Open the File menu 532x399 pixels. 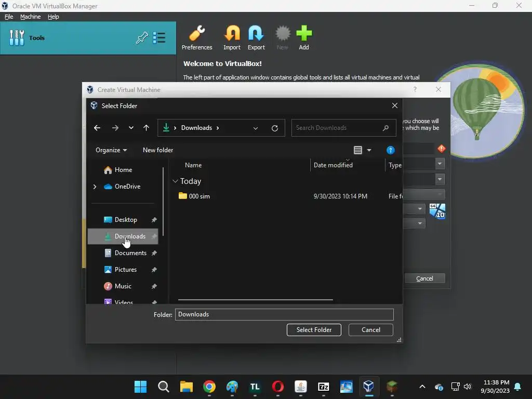9,17
